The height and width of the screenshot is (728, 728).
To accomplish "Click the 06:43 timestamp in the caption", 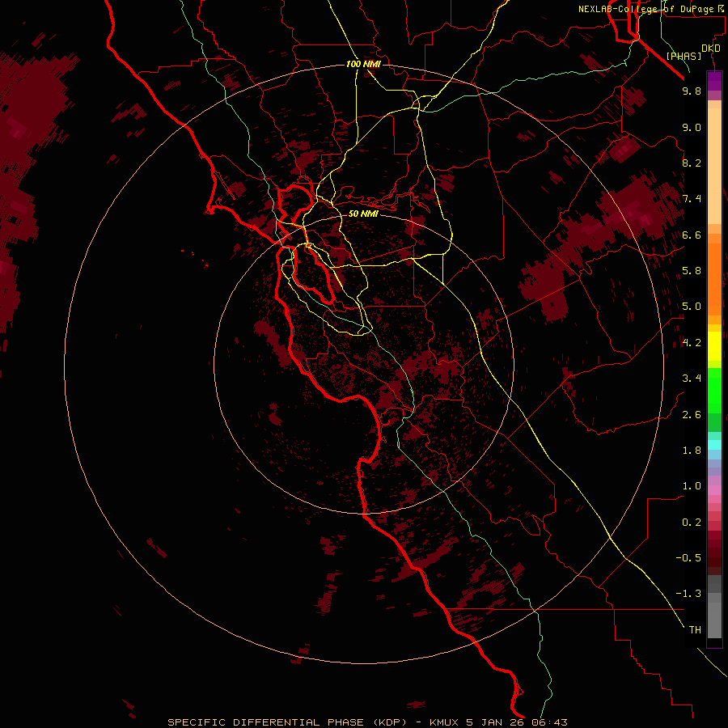I will tap(550, 722).
